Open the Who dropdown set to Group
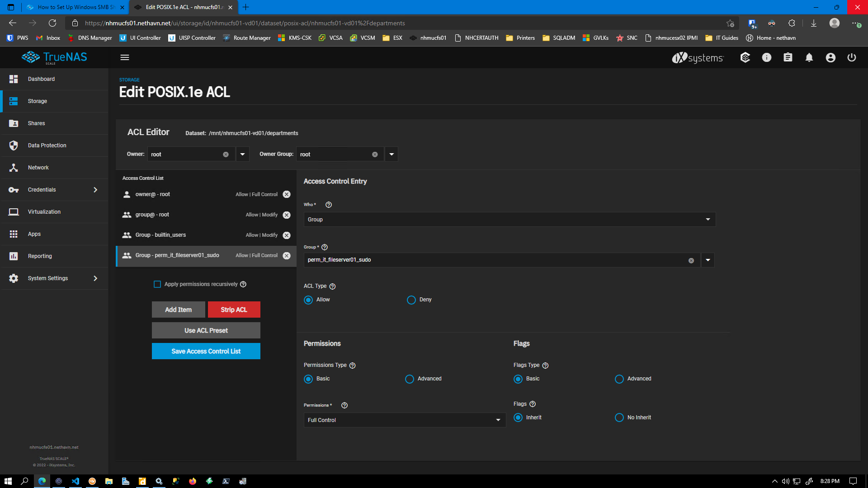The image size is (868, 488). pos(509,220)
